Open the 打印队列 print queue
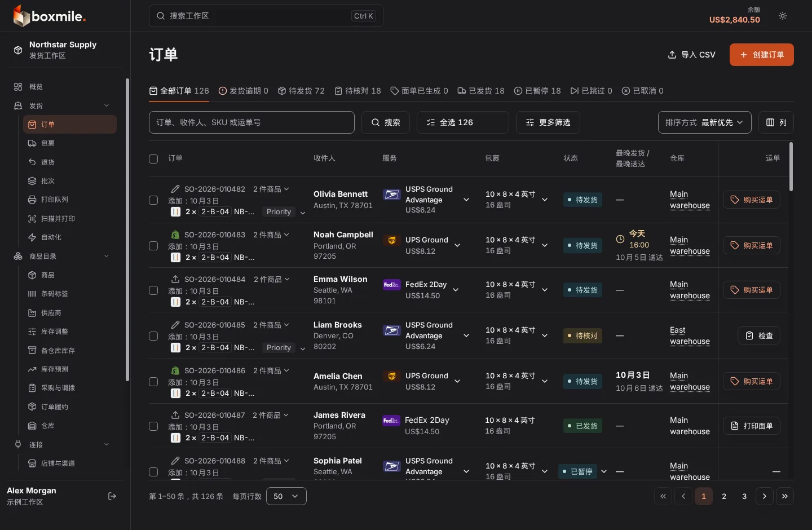Image resolution: width=812 pixels, height=530 pixels. coord(70,200)
